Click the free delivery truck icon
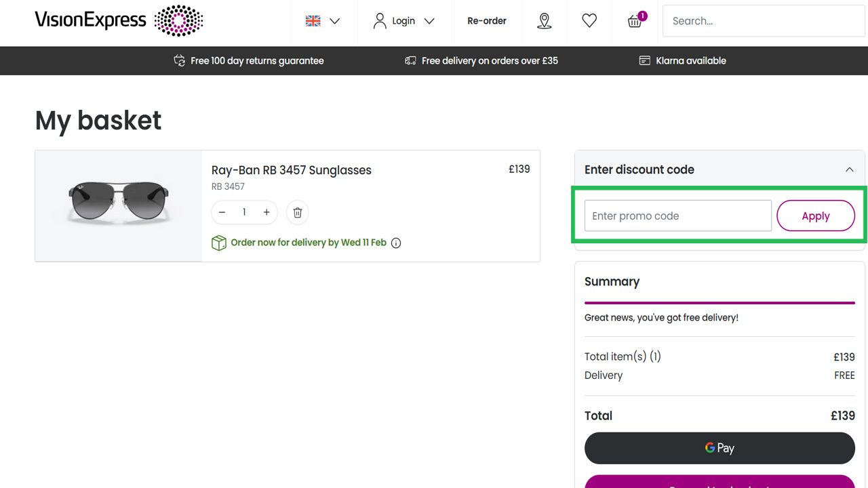 pos(410,60)
